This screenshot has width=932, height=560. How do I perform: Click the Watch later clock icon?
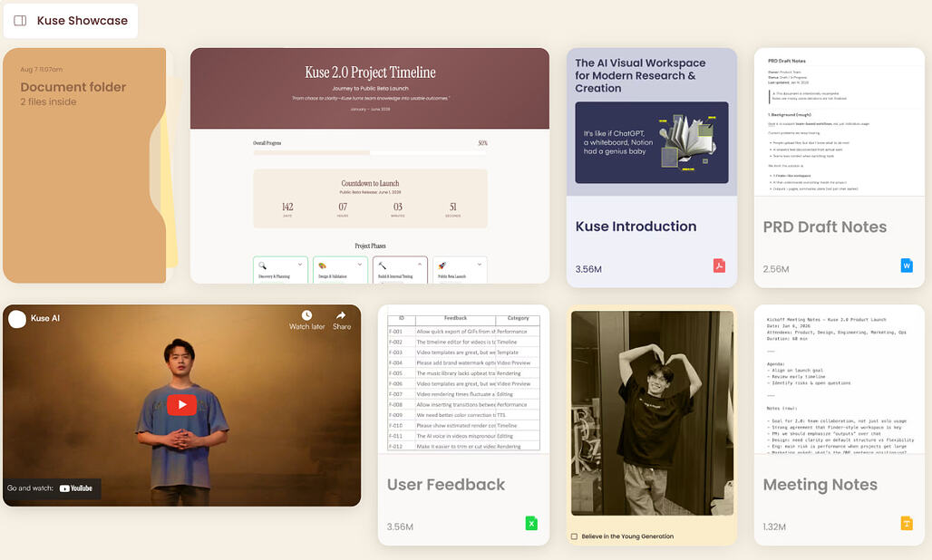tap(306, 316)
